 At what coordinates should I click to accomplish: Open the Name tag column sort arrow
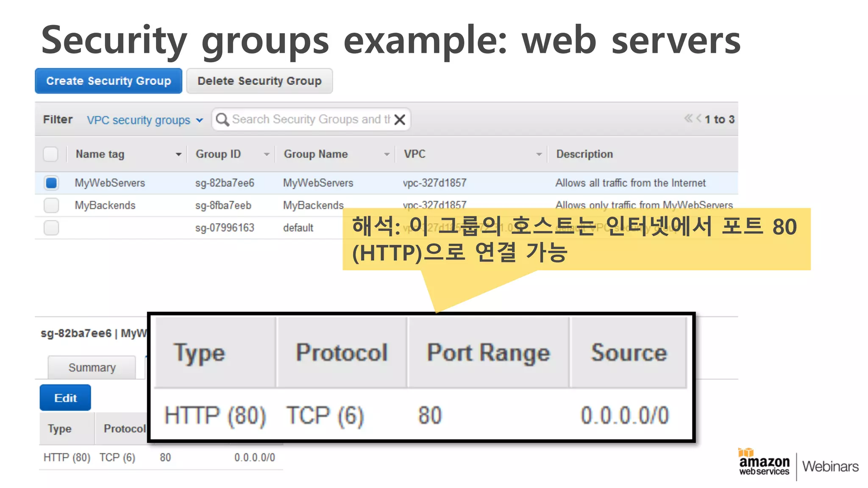coord(178,155)
